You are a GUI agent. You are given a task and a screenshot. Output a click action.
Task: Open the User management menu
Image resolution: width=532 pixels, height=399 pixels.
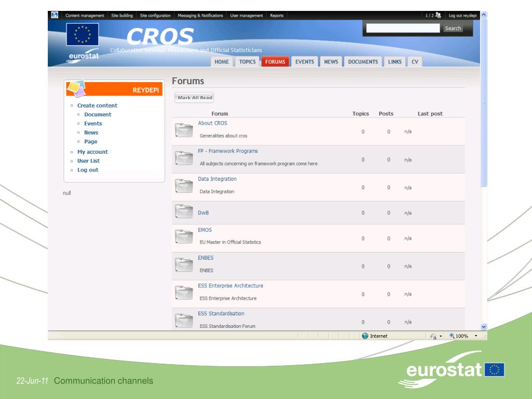(246, 15)
